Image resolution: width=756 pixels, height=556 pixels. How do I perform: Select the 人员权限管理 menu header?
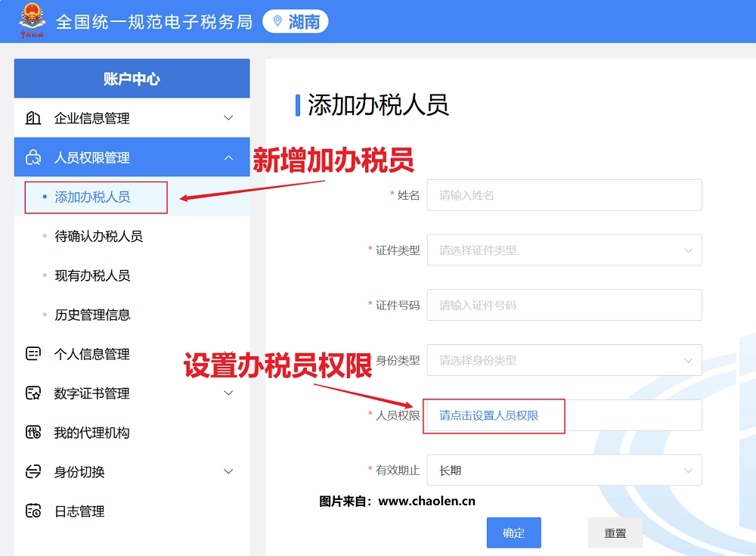tap(132, 157)
